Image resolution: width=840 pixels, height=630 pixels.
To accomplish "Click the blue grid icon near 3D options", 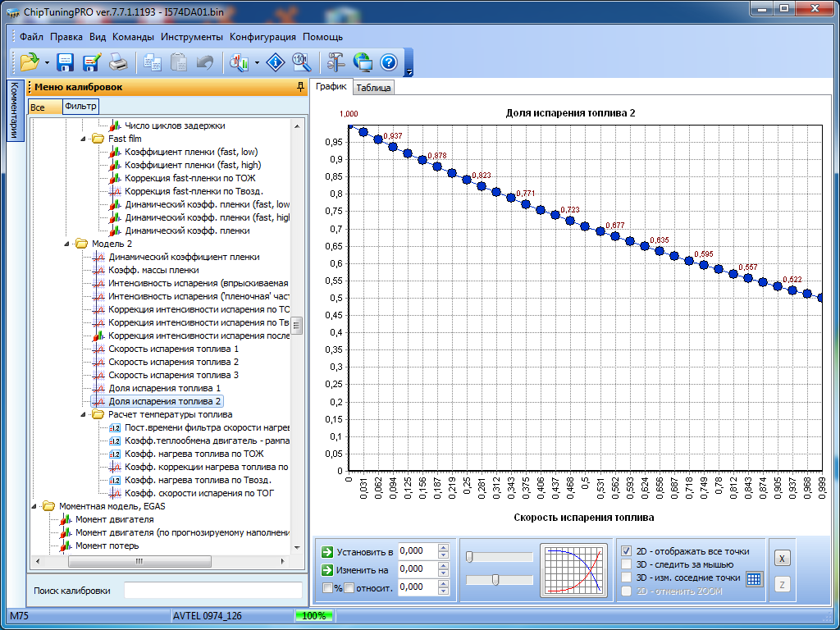I will coord(754,578).
